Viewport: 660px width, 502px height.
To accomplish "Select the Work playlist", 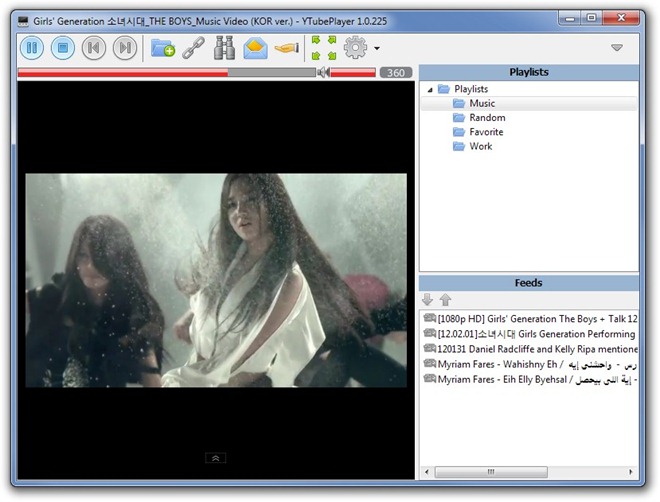I will click(481, 146).
